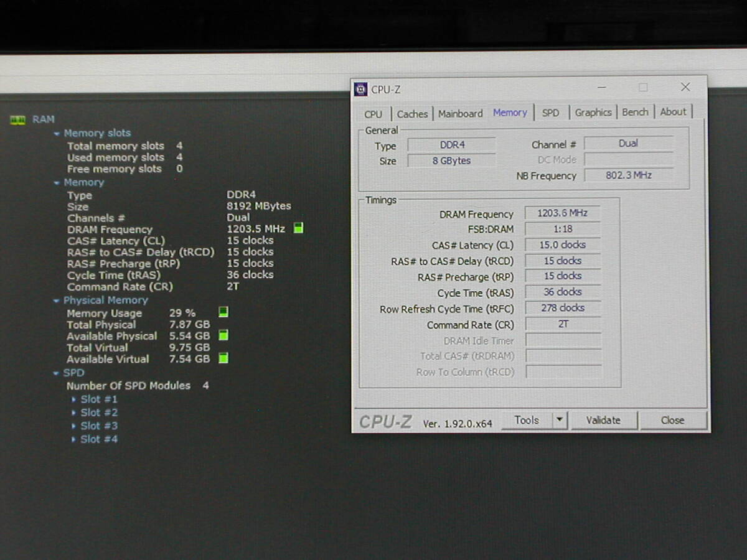Switch to the Graphics tab

[593, 113]
